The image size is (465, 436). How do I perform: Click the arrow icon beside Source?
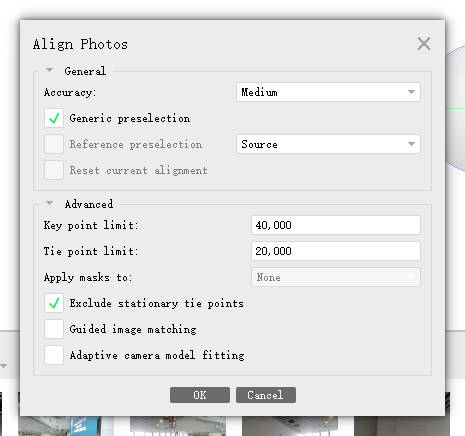pos(411,144)
